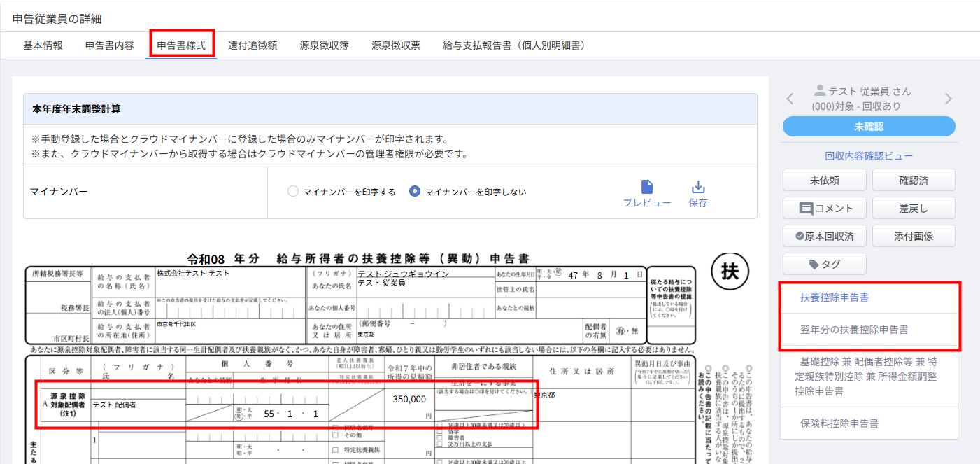Go to previous employee with left chevron
Screen dimensions: 980x464
tap(790, 99)
